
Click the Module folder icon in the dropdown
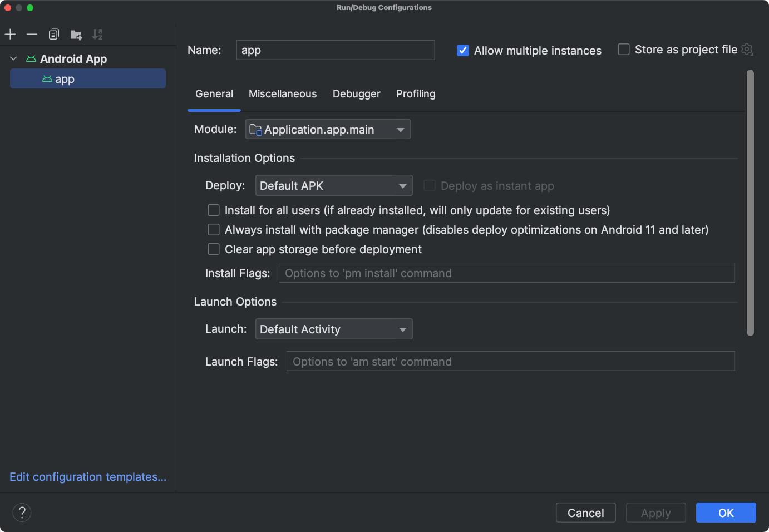point(255,129)
